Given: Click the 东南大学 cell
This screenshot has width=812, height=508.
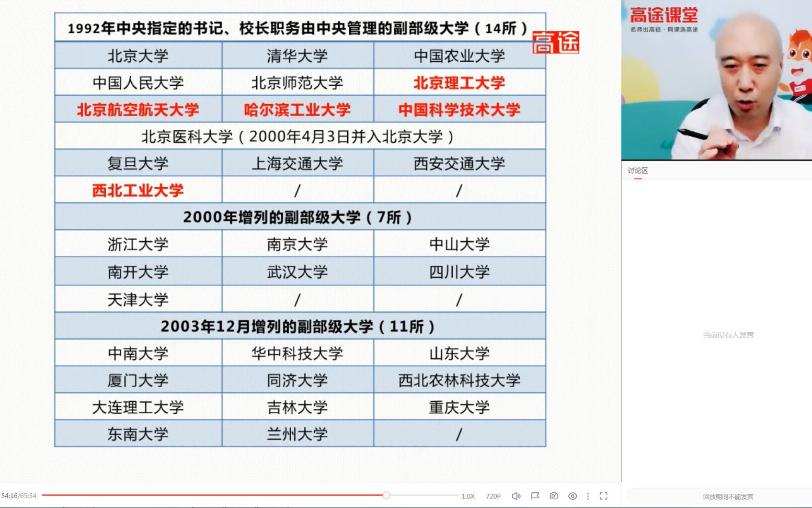Looking at the screenshot, I should coord(138,433).
